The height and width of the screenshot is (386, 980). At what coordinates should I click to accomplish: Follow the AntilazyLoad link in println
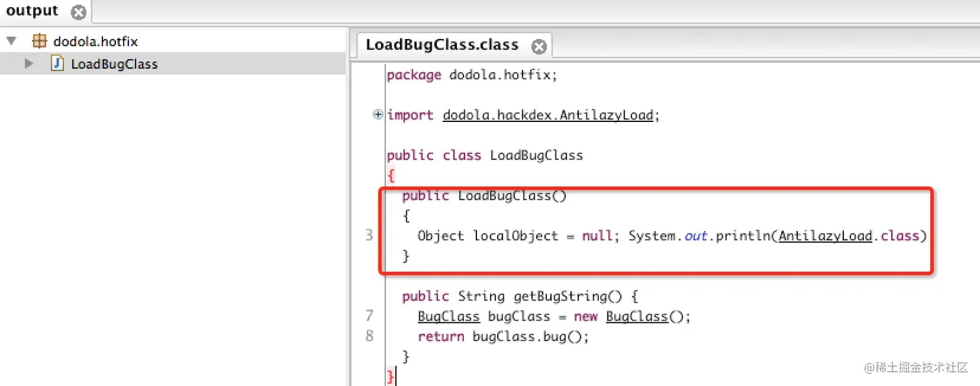pyautogui.click(x=826, y=235)
